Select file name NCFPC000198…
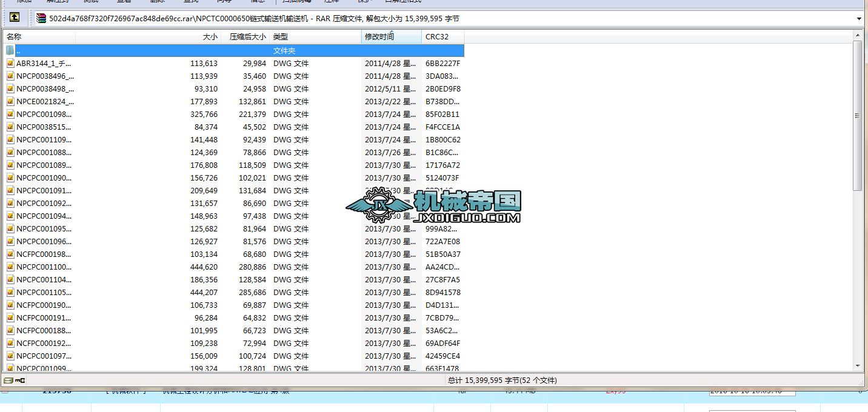Image resolution: width=868 pixels, height=412 pixels. [x=44, y=254]
